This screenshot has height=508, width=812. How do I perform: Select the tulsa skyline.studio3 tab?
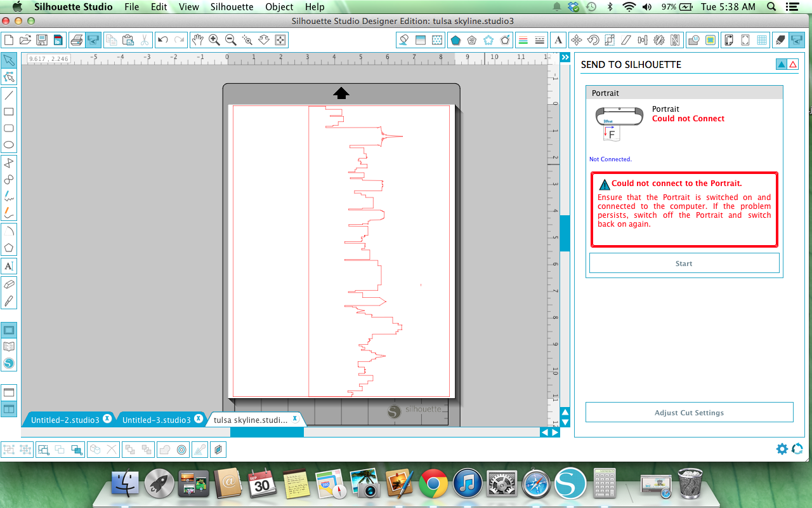pyautogui.click(x=251, y=420)
